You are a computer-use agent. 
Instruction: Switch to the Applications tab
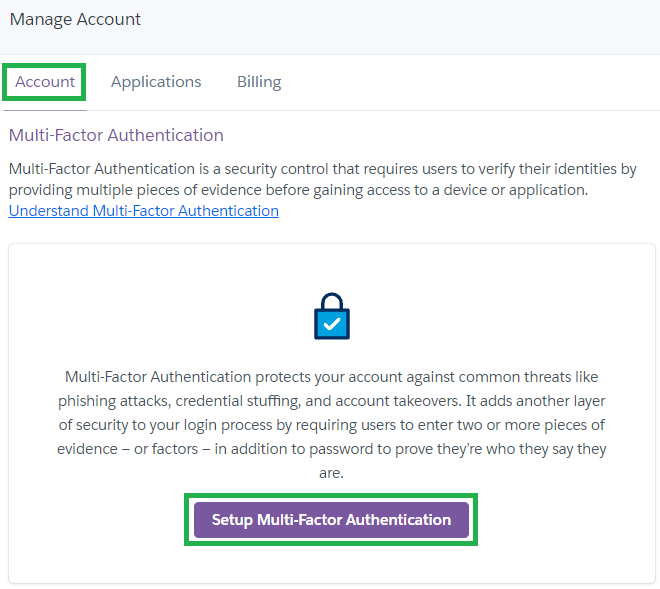coord(156,82)
